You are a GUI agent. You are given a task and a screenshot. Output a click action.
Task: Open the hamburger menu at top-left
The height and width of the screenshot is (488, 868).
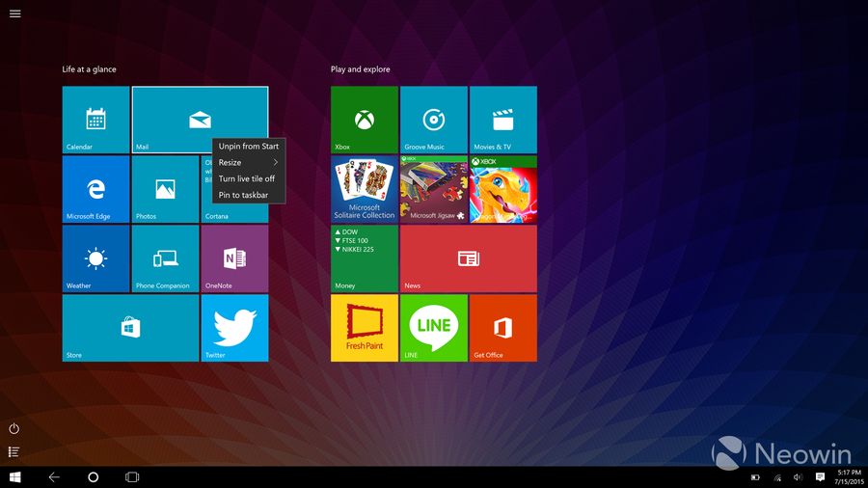(x=14, y=14)
